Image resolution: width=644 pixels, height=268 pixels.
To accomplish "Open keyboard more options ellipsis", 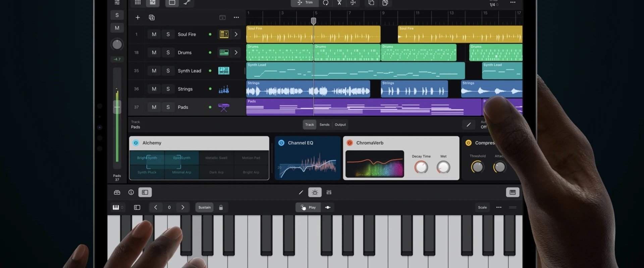I will click(499, 207).
